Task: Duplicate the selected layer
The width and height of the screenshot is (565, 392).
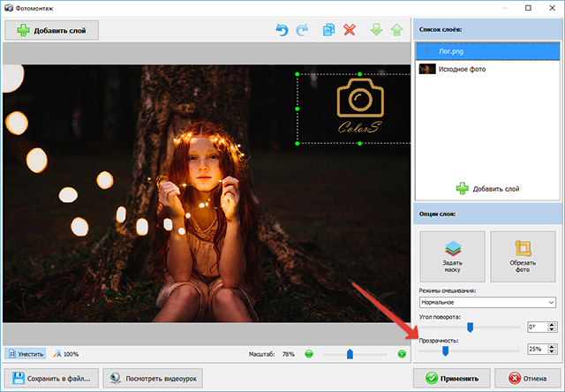Action: [x=328, y=30]
